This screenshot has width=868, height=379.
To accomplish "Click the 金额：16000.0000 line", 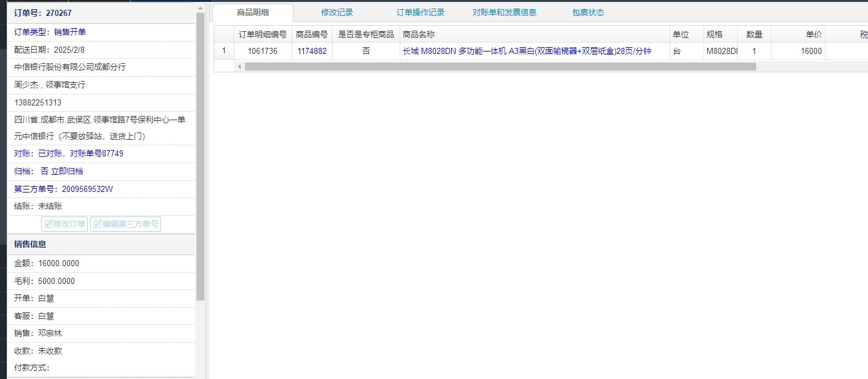I will point(47,263).
